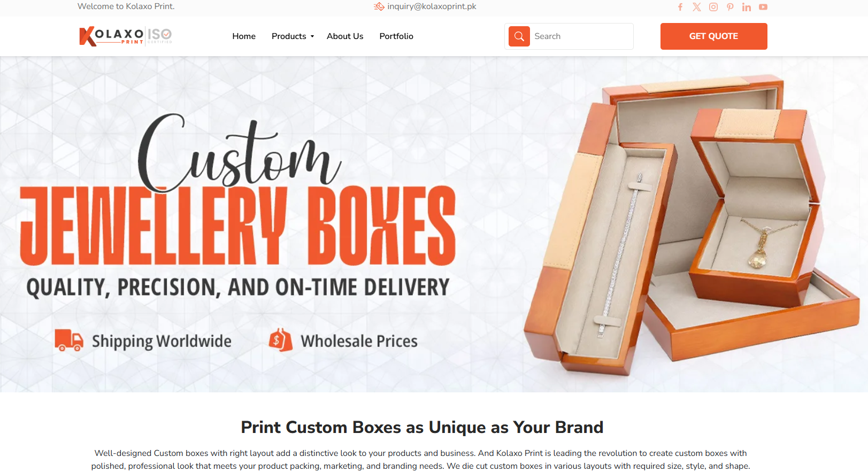Open the X (Twitter) social icon
The width and height of the screenshot is (868, 472).
pyautogui.click(x=697, y=7)
